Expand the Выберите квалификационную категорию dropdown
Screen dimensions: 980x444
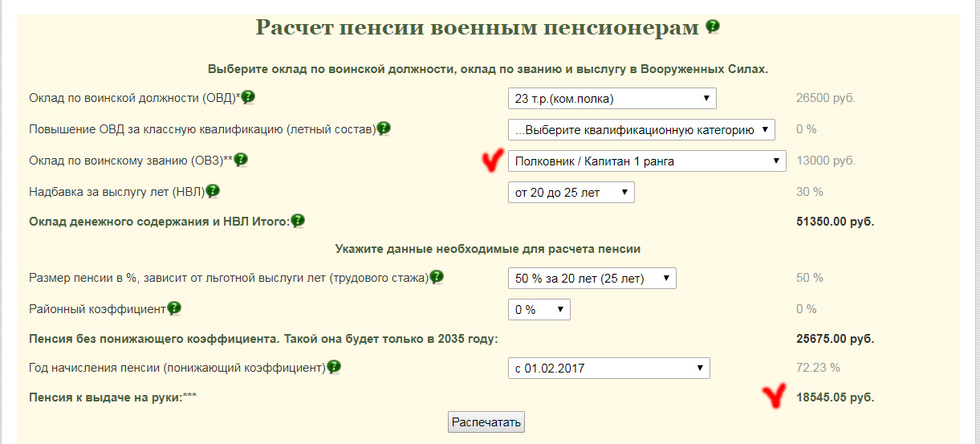tap(641, 129)
